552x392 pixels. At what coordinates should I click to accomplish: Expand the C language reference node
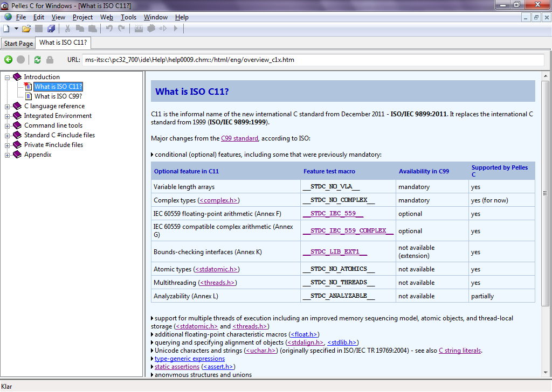coord(7,107)
